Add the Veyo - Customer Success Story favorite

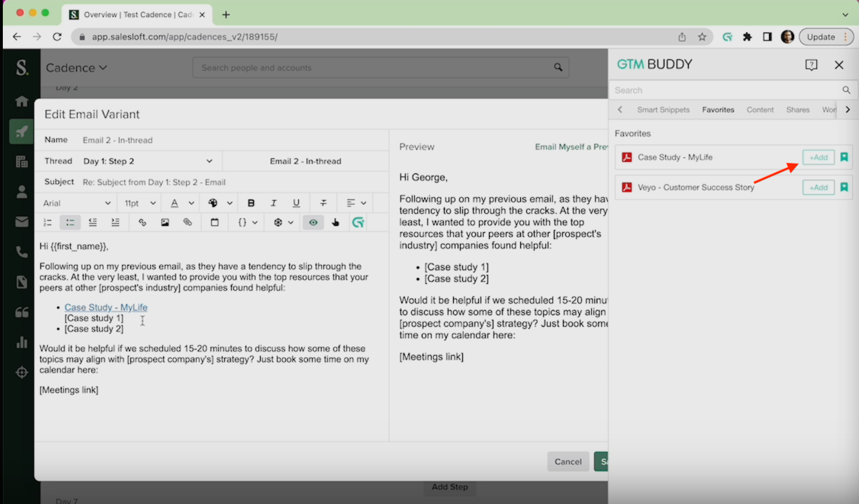tap(819, 187)
